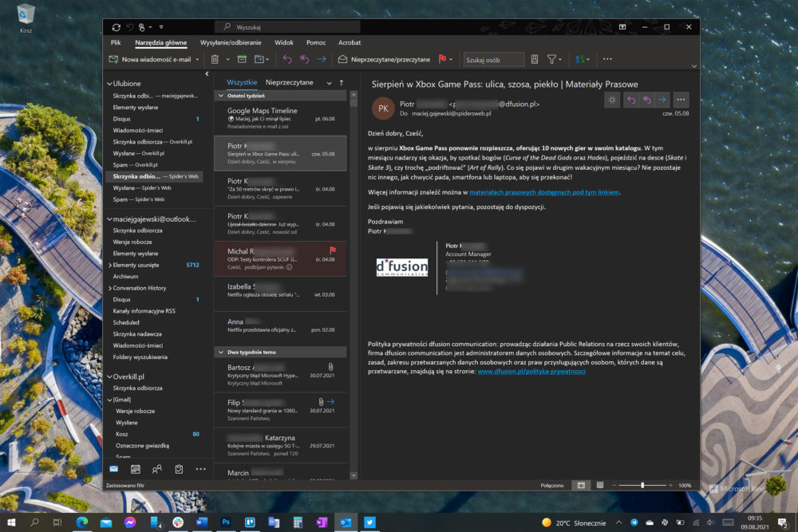Click the Filter email funnel icon
This screenshot has width=798, height=532.
pyautogui.click(x=551, y=60)
